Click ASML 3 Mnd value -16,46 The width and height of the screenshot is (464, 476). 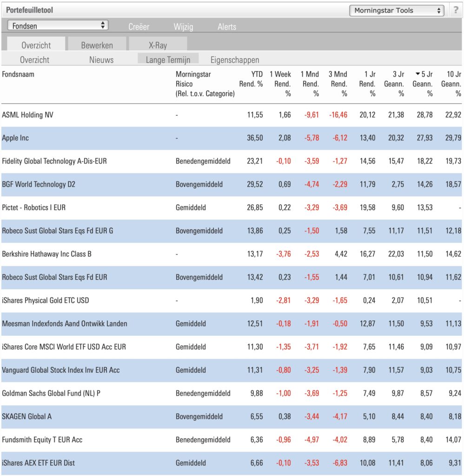pyautogui.click(x=338, y=115)
